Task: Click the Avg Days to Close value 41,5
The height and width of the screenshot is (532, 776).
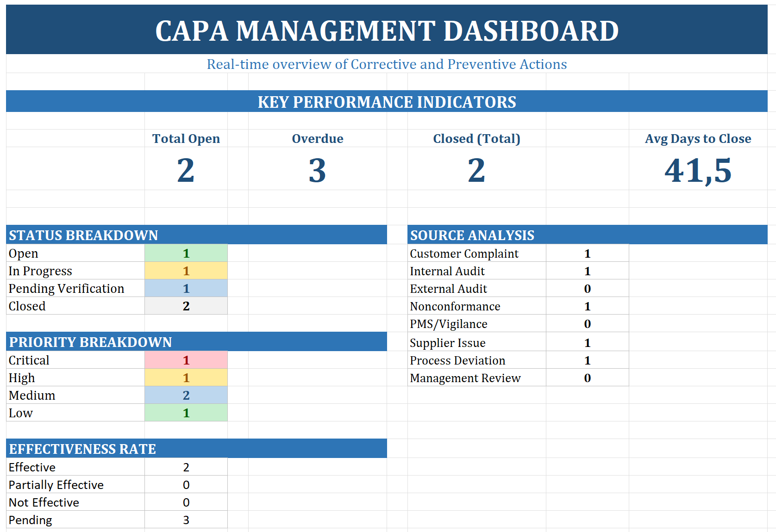Action: click(x=698, y=171)
